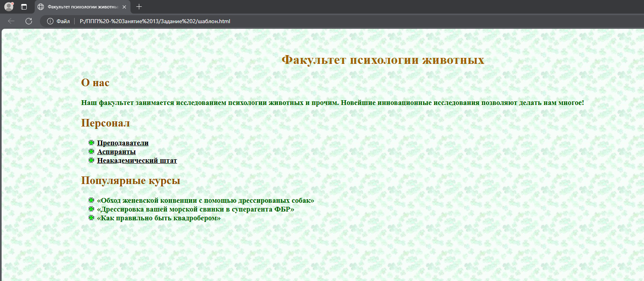View site information via the «Файл» info icon
Screen dimensions: 644x281
pyautogui.click(x=50, y=21)
